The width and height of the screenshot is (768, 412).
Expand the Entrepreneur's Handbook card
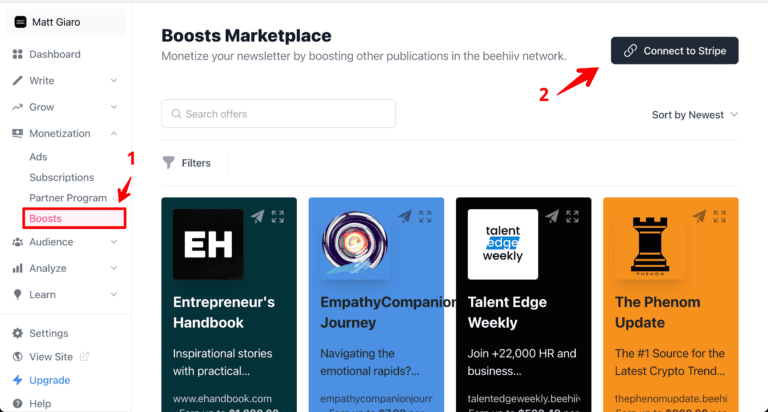tap(278, 216)
